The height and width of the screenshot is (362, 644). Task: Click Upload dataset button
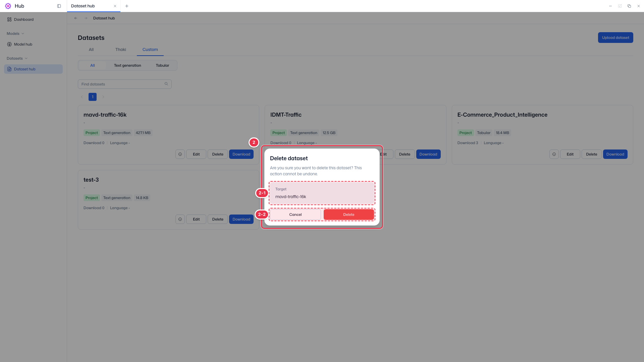[615, 38]
